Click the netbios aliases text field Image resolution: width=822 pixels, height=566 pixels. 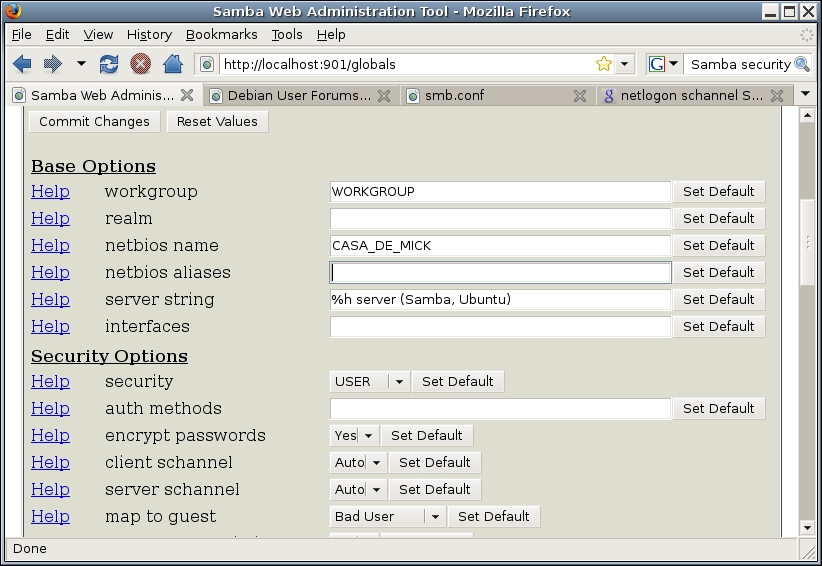pyautogui.click(x=500, y=272)
